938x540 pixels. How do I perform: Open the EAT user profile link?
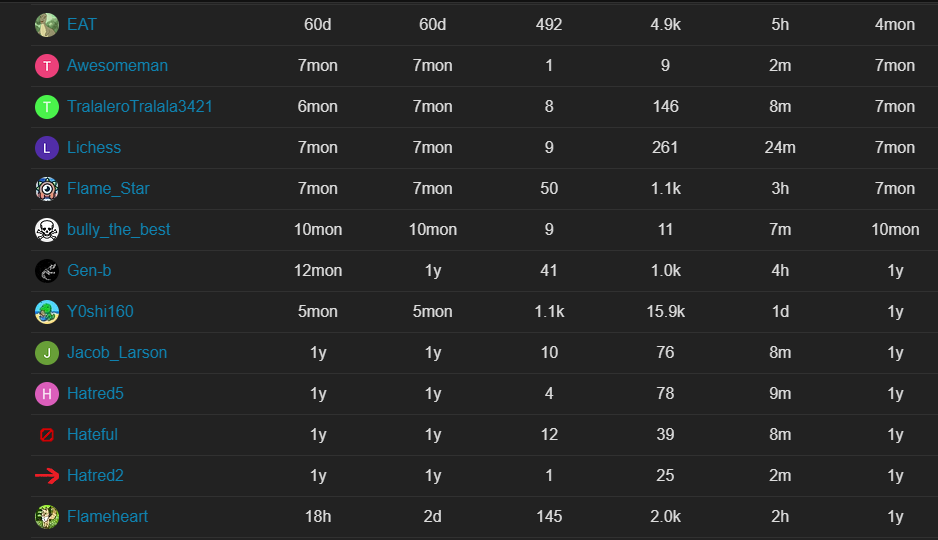[x=82, y=24]
